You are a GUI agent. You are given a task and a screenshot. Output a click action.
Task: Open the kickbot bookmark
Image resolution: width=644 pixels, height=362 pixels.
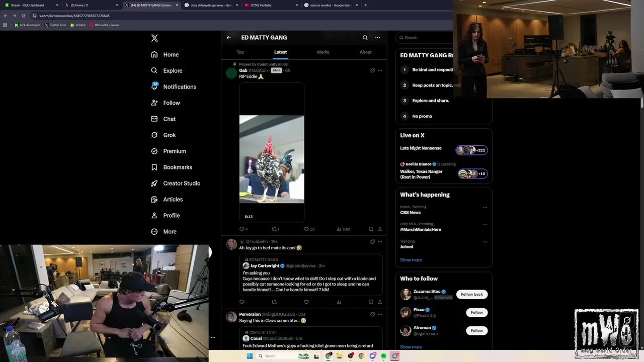point(78,25)
